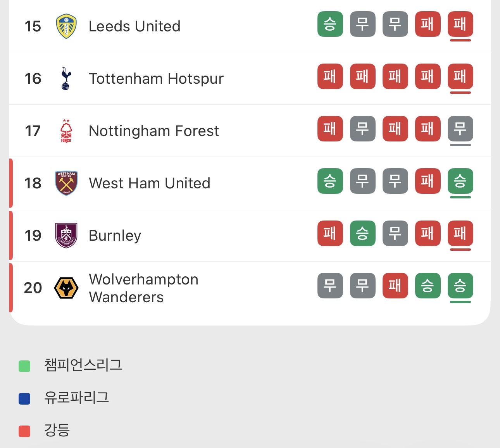Image resolution: width=500 pixels, height=448 pixels.
Task: Open the Tottenham Hotspur team name
Action: tap(156, 79)
